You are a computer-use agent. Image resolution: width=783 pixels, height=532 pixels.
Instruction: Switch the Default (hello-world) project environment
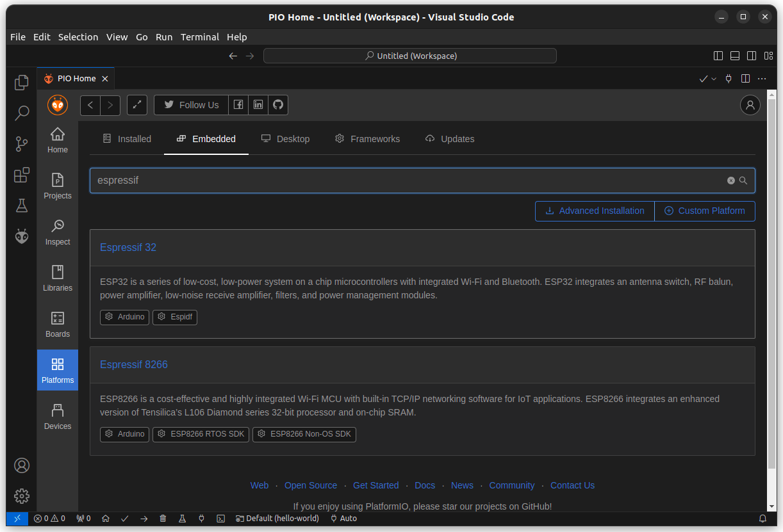pos(277,519)
